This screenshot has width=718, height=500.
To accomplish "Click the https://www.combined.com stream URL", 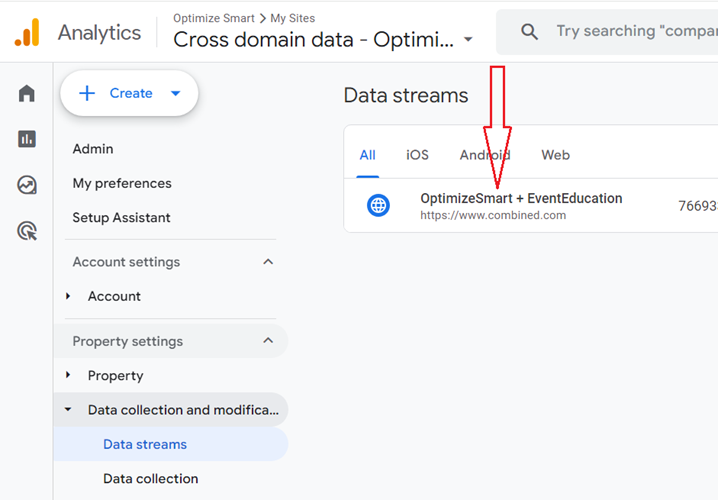I will [x=493, y=215].
